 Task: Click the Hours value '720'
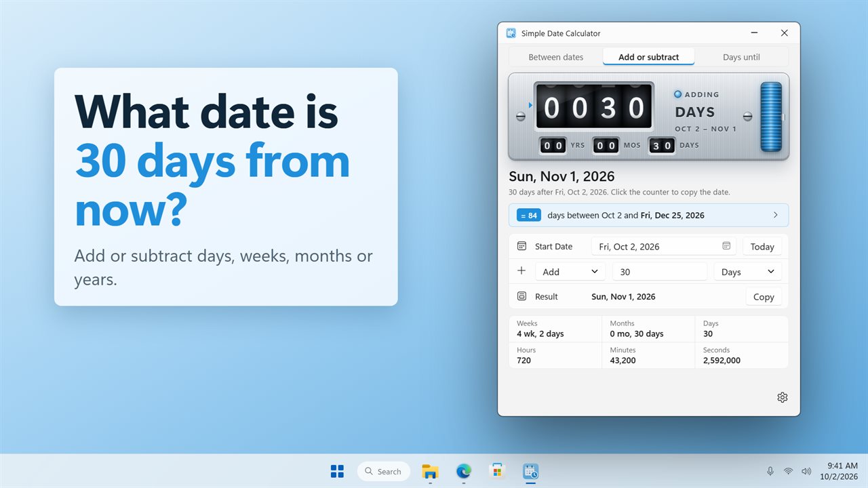click(x=524, y=361)
